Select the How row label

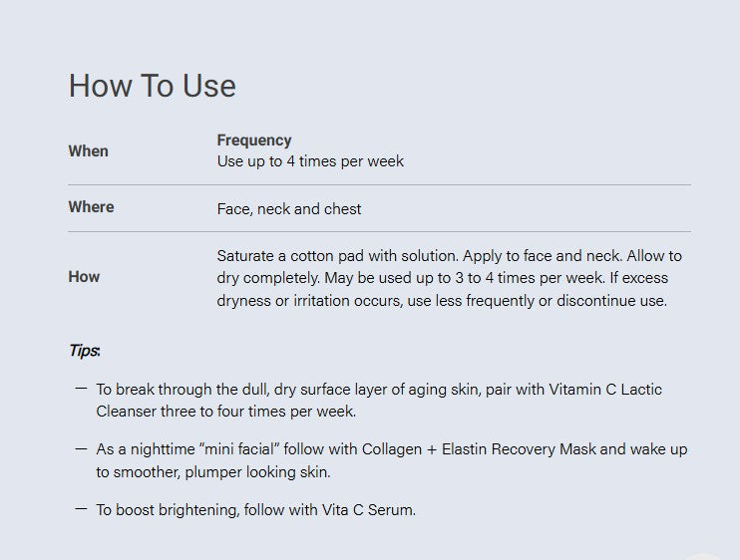(x=84, y=277)
